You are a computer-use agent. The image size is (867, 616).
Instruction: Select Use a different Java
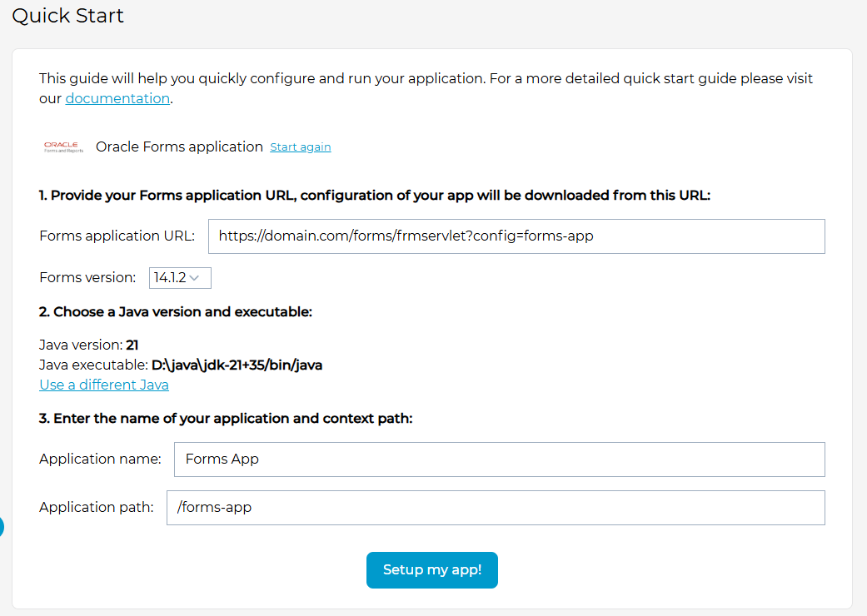(103, 385)
